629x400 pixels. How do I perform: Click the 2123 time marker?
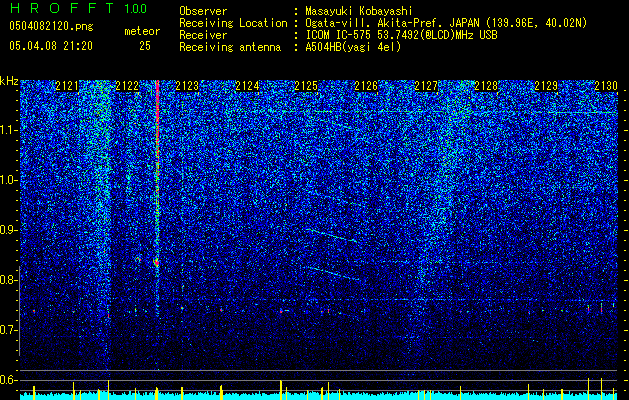(x=187, y=86)
